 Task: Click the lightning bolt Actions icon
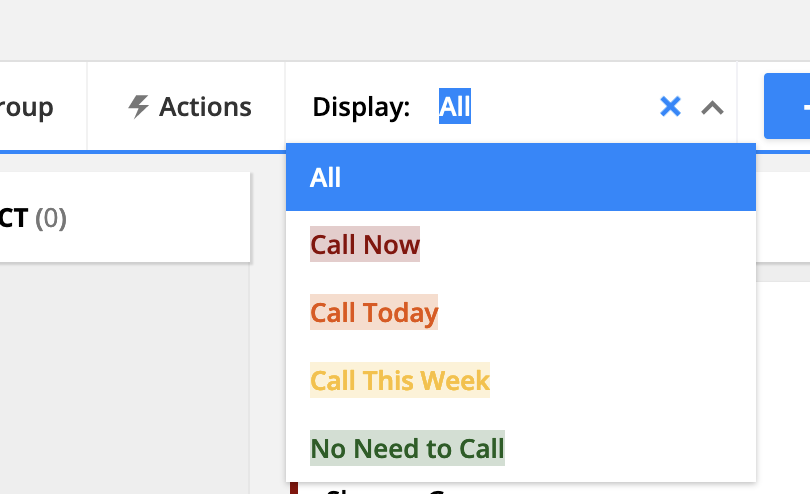(x=139, y=107)
